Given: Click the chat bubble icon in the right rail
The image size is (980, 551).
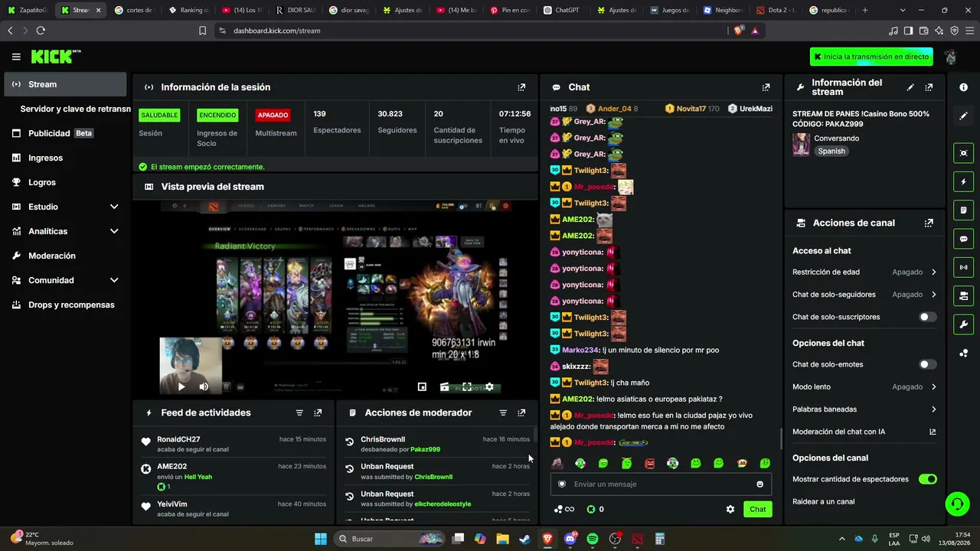Looking at the screenshot, I should click(x=963, y=239).
